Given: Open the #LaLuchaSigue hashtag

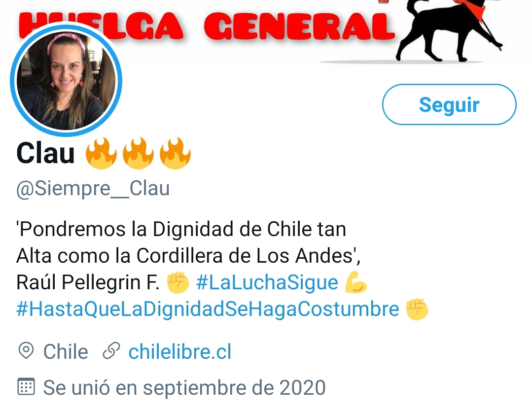Looking at the screenshot, I should point(267,282).
